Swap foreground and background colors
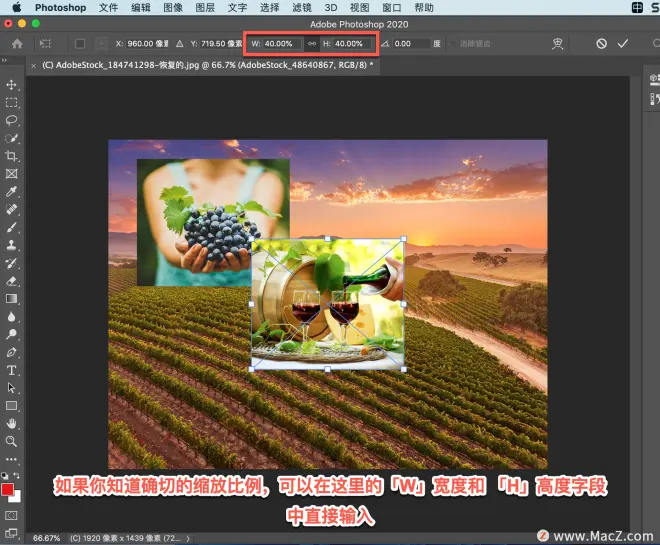Image resolution: width=660 pixels, height=545 pixels. coord(16,476)
